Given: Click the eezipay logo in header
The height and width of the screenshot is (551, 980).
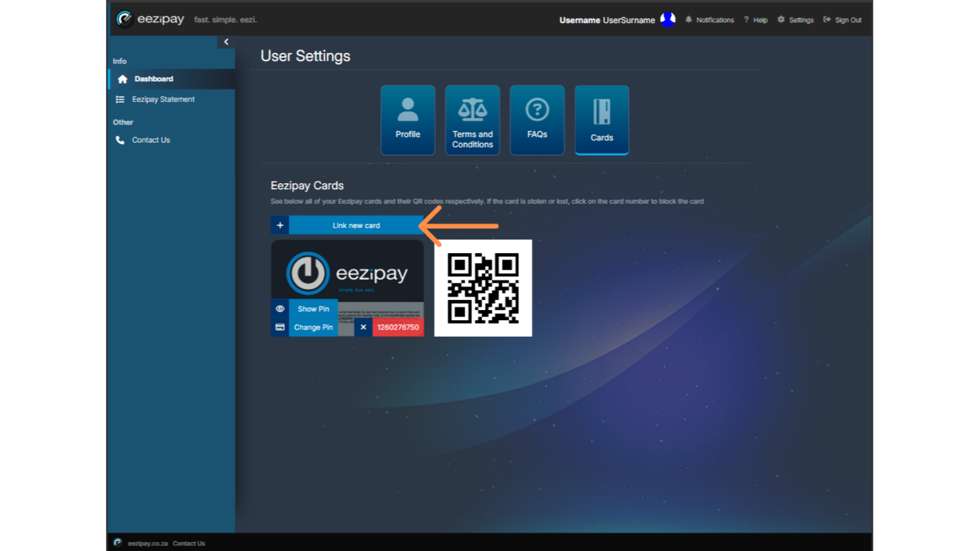Looking at the screenshot, I should 150,19.
